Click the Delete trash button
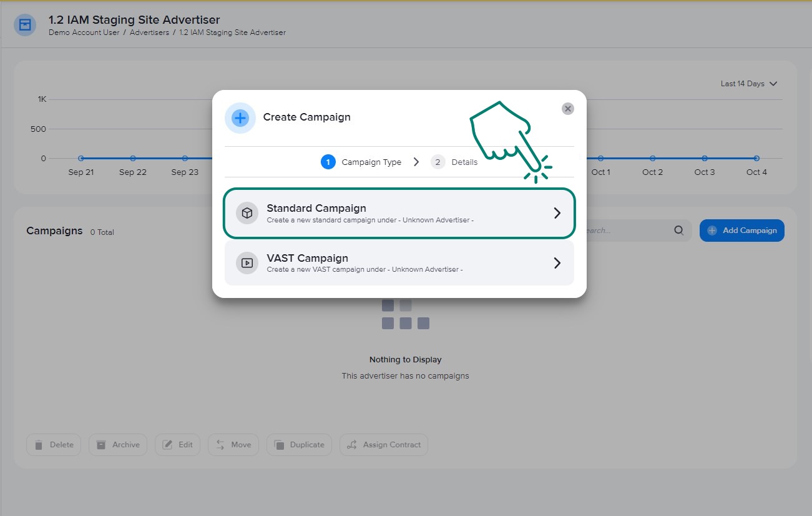Viewport: 812px width, 516px height. pyautogui.click(x=54, y=445)
